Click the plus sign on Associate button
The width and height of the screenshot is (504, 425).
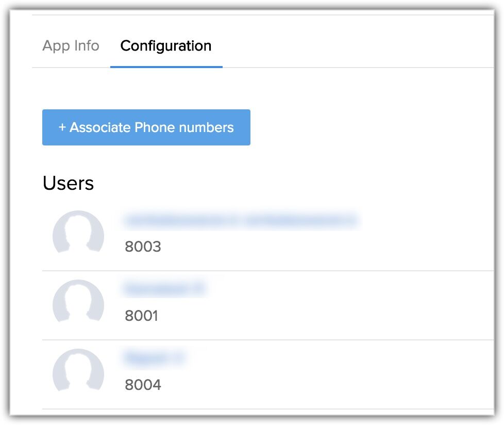point(62,127)
